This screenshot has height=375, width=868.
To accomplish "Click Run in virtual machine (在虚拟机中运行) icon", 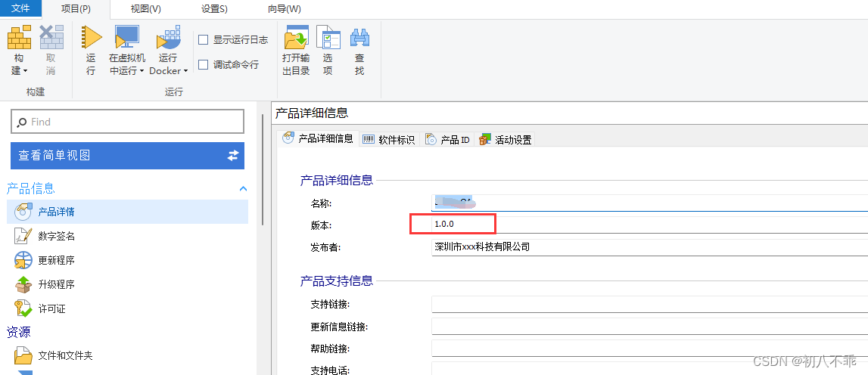I will coord(127,37).
